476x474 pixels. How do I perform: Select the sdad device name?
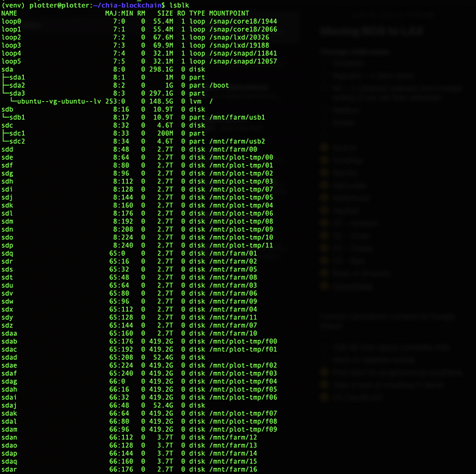pos(9,357)
